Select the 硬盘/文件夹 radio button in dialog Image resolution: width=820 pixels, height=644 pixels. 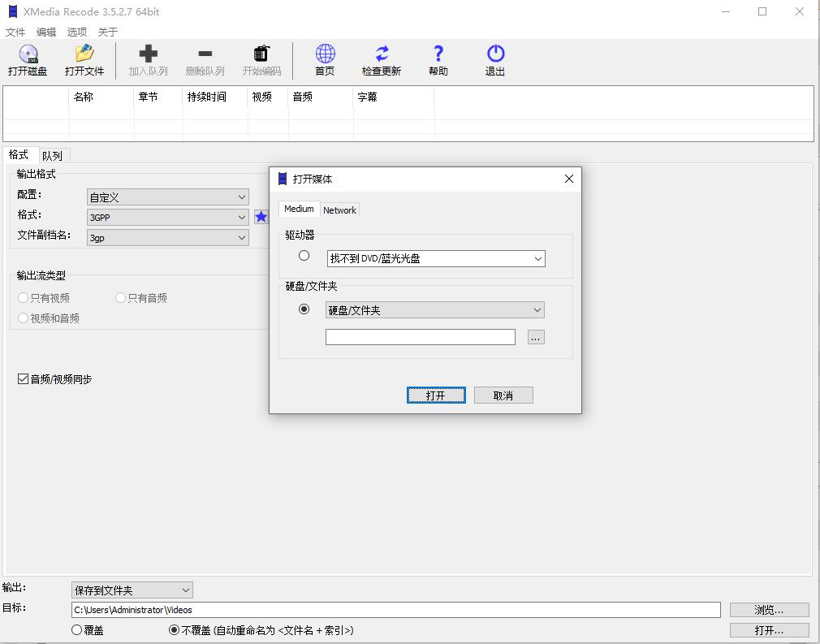(304, 309)
